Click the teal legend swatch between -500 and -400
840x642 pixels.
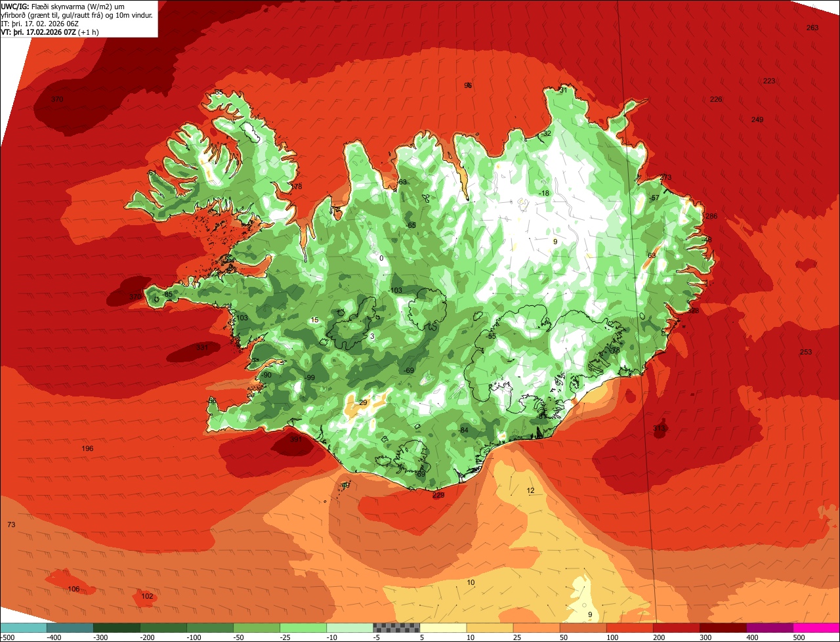click(23, 628)
